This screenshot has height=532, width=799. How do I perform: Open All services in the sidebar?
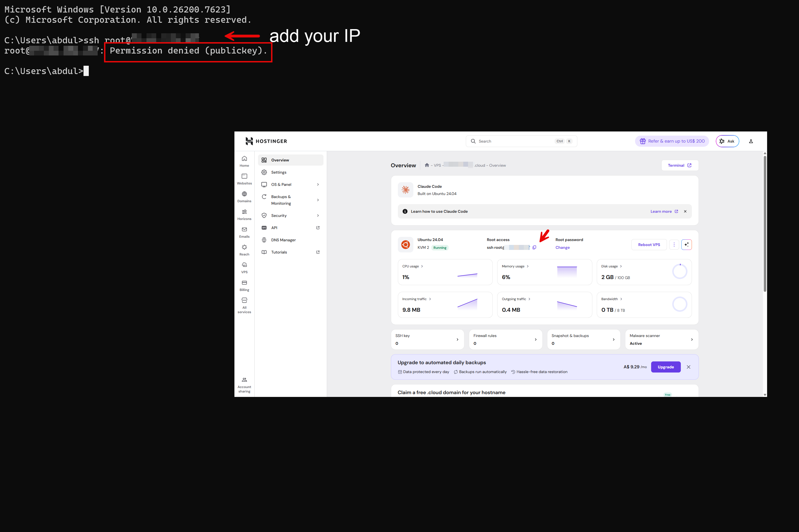[x=244, y=306]
